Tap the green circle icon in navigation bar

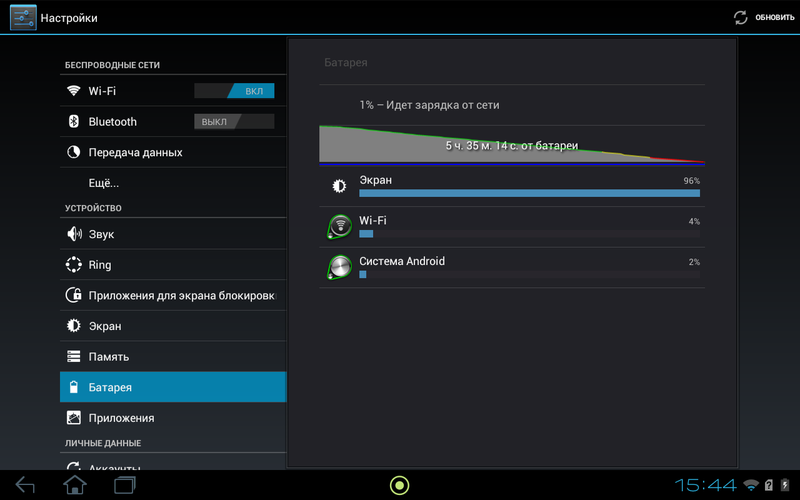pos(399,485)
